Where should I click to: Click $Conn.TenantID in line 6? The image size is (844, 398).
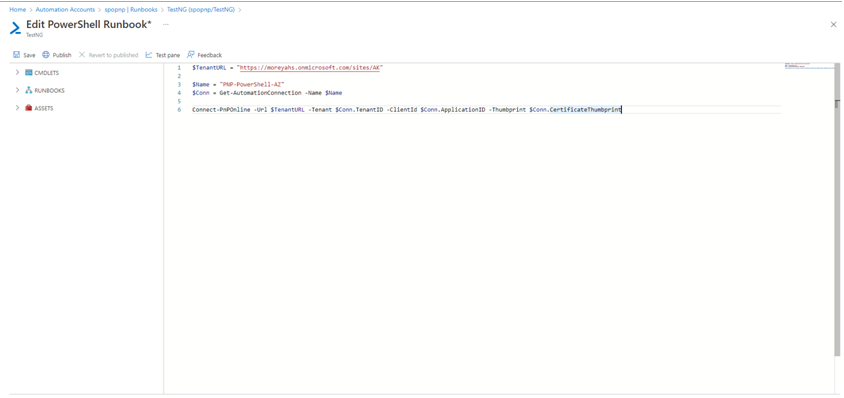tap(359, 109)
